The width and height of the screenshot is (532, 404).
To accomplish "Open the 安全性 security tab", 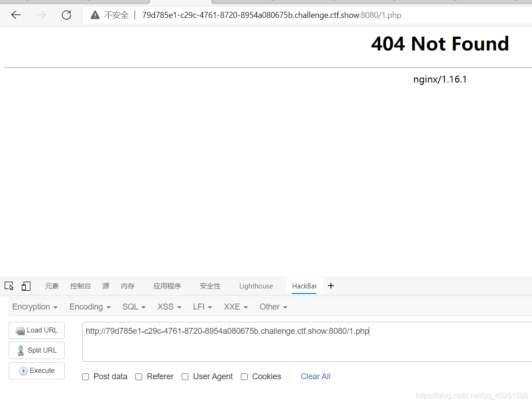I will point(210,286).
